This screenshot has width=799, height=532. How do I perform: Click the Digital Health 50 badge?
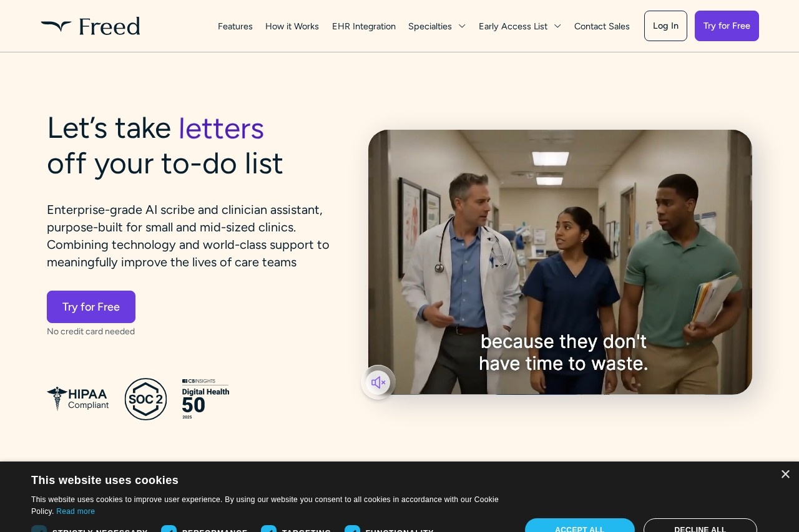(205, 399)
